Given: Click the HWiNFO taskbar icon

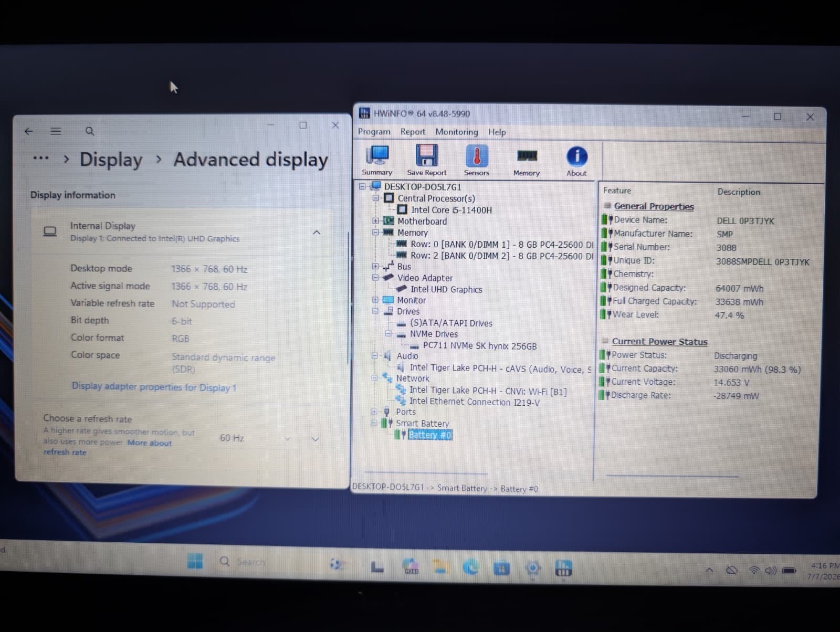Looking at the screenshot, I should point(563,568).
